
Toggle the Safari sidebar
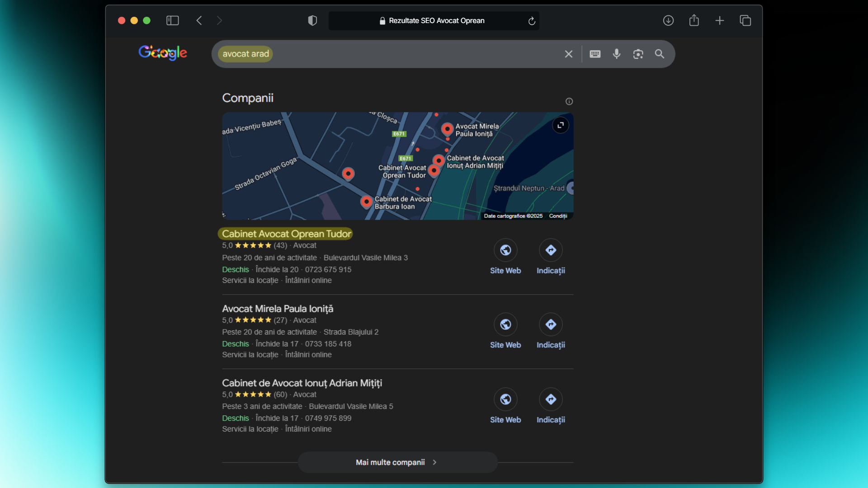click(x=172, y=20)
